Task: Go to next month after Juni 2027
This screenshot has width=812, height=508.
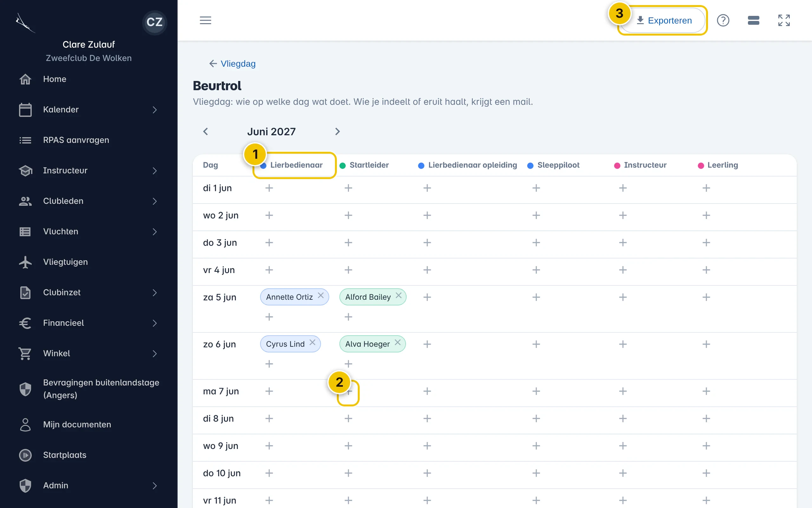Action: pyautogui.click(x=337, y=131)
